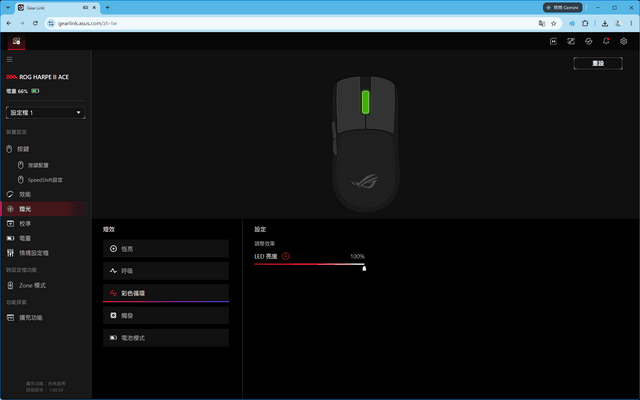Open the browser extensions puzzle icon

click(585, 23)
